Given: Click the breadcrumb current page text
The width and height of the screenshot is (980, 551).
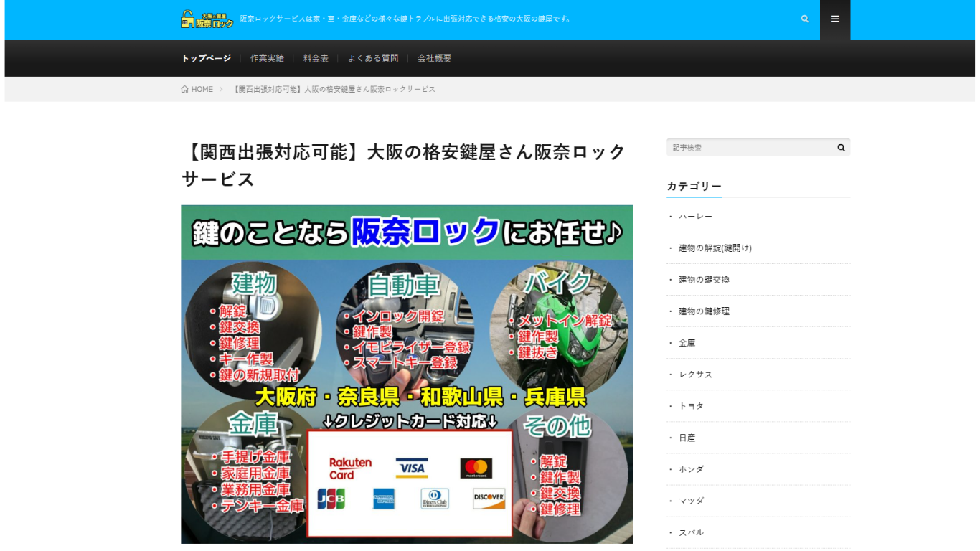Looking at the screenshot, I should pyautogui.click(x=334, y=89).
